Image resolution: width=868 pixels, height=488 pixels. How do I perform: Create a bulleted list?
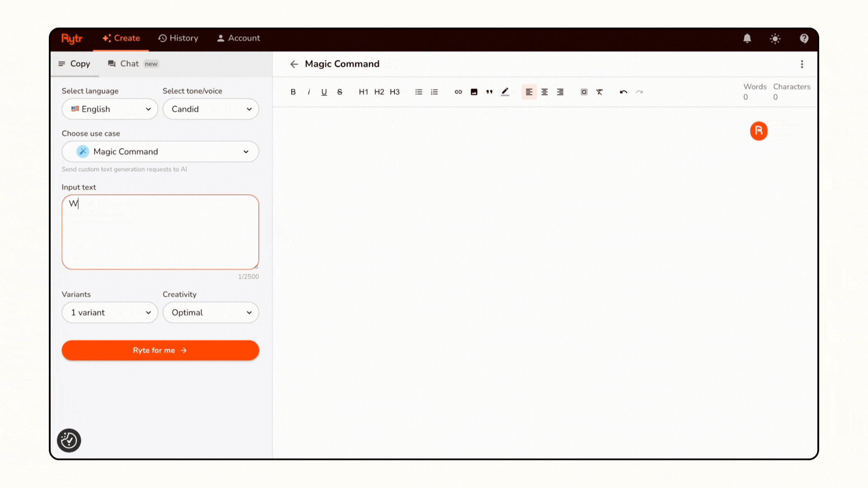pos(419,92)
